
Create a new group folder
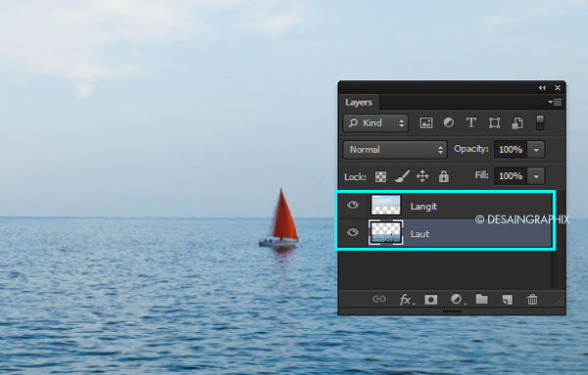pyautogui.click(x=482, y=299)
